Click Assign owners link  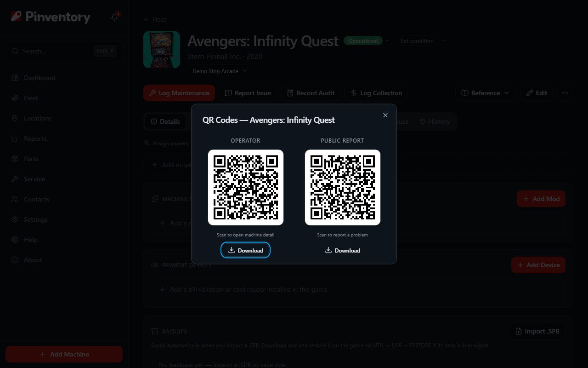point(166,144)
